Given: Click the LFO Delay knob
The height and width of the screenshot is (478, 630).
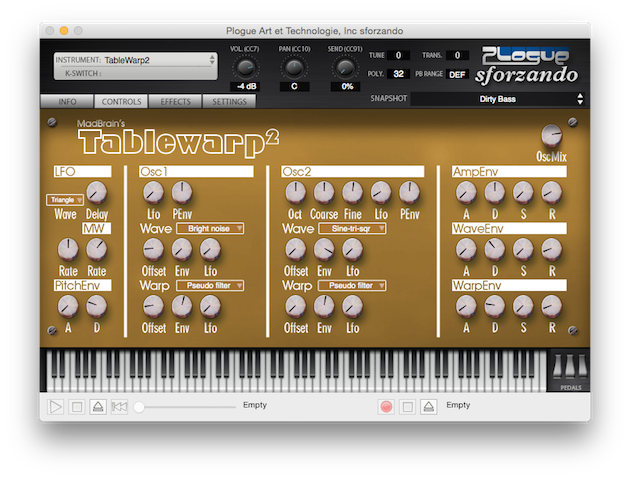Looking at the screenshot, I should tap(97, 192).
